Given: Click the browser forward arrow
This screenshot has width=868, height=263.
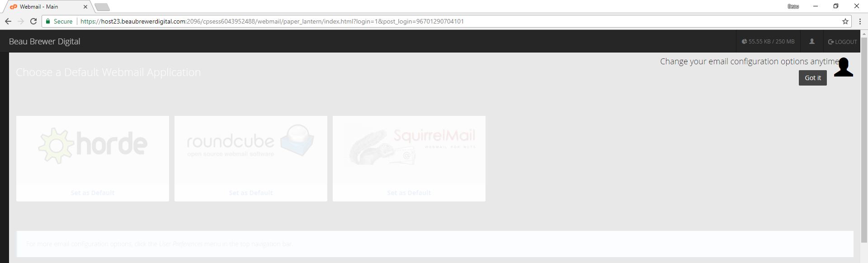Looking at the screenshot, I should tap(20, 21).
